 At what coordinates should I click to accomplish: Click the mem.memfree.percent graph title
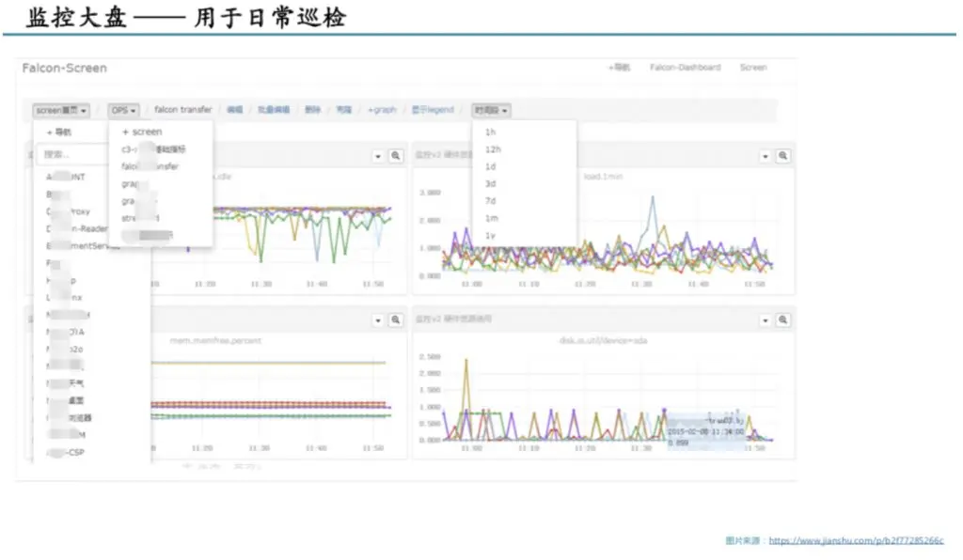click(x=215, y=340)
